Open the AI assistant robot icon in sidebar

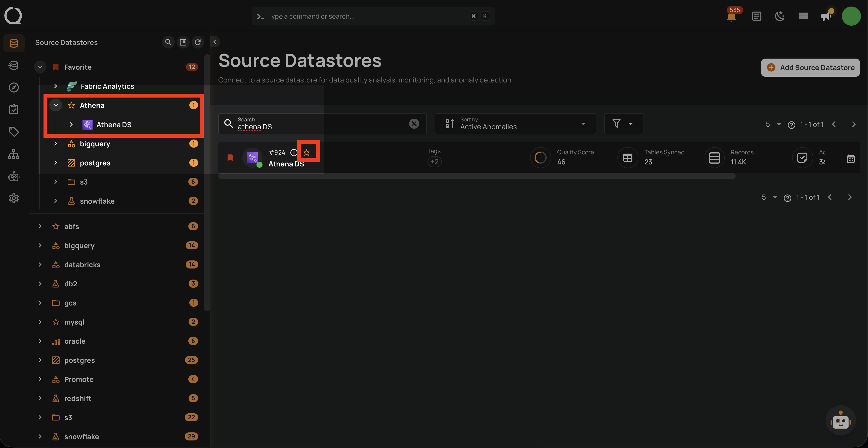(x=14, y=176)
